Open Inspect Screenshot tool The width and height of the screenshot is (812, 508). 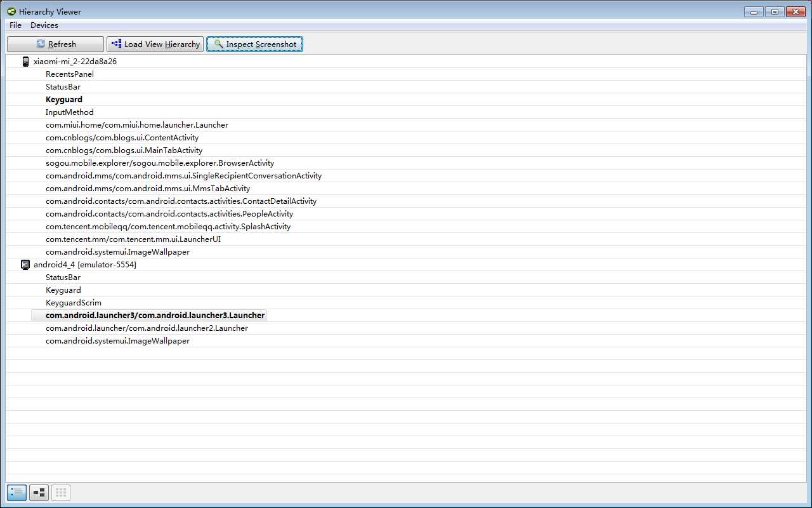tap(254, 44)
